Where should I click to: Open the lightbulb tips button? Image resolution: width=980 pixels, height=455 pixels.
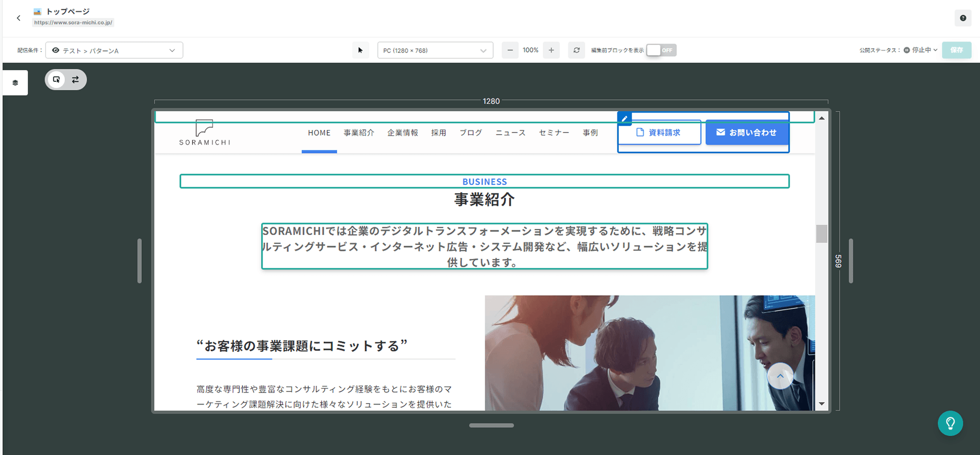950,423
